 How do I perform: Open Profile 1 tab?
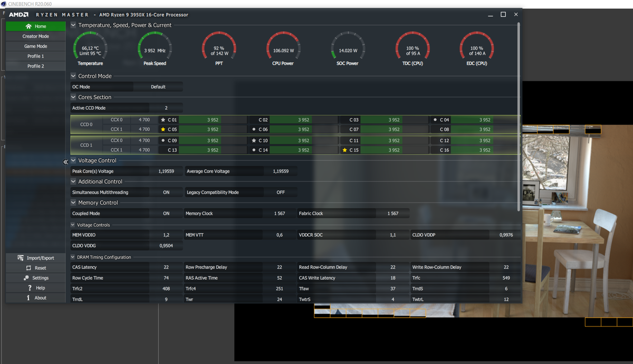click(36, 56)
